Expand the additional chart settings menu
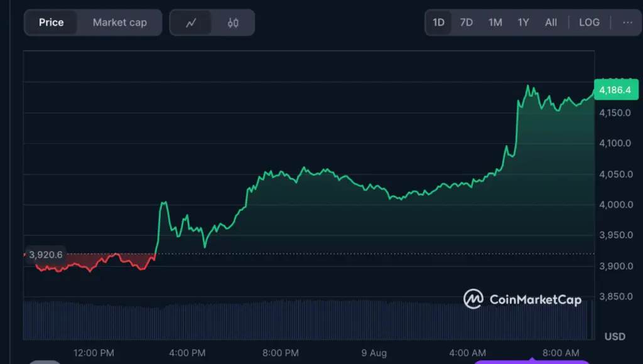Image resolution: width=643 pixels, height=364 pixels. click(627, 22)
